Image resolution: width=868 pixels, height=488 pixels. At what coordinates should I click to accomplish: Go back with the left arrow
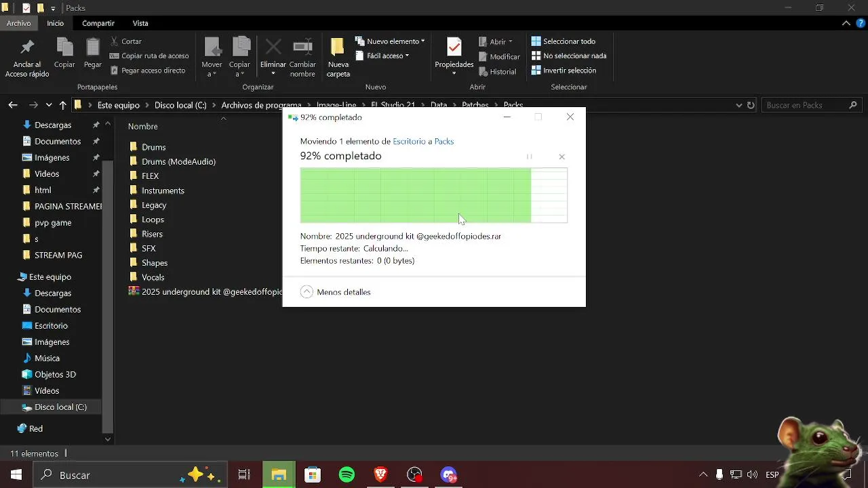coord(13,105)
